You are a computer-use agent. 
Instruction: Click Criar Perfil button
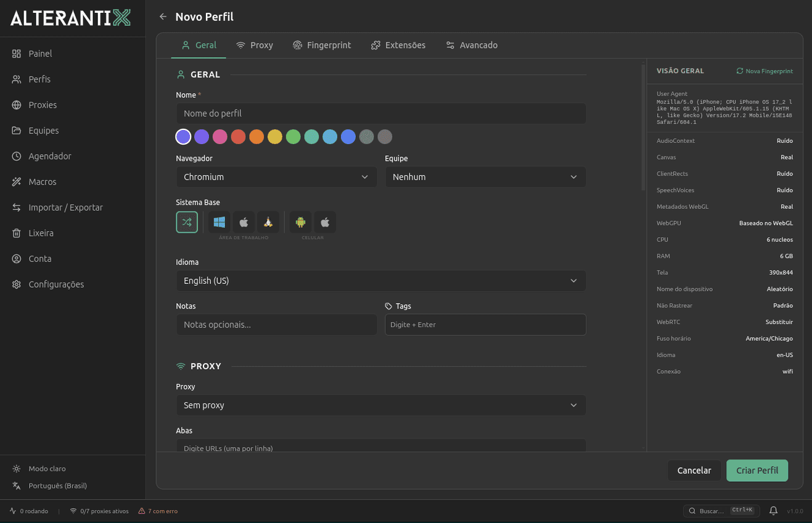pyautogui.click(x=757, y=471)
